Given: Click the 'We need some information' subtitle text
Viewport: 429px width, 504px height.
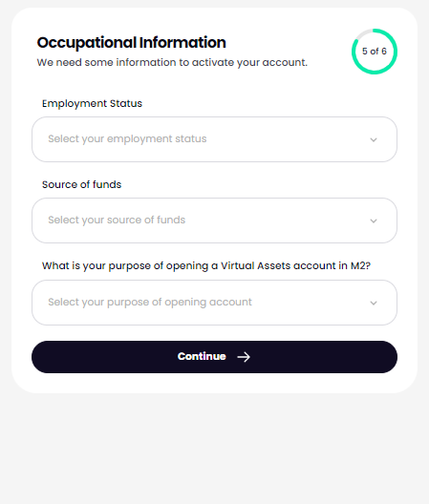Looking at the screenshot, I should click(x=172, y=62).
